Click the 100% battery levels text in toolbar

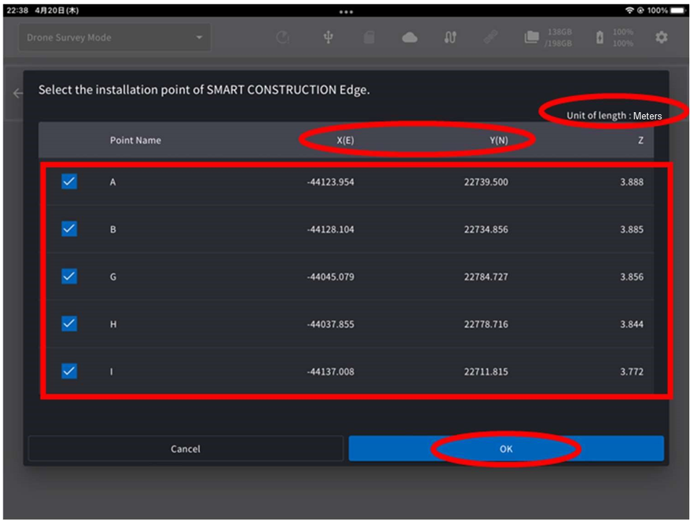click(623, 37)
